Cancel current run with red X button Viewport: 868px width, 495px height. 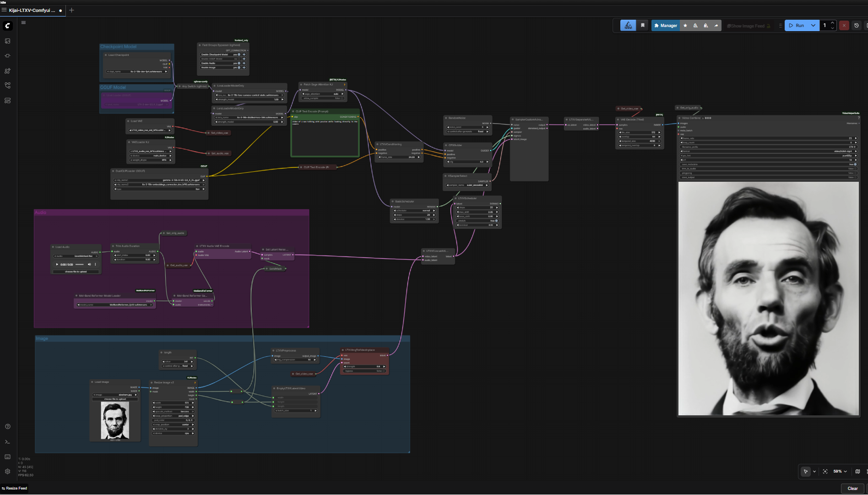coord(844,26)
